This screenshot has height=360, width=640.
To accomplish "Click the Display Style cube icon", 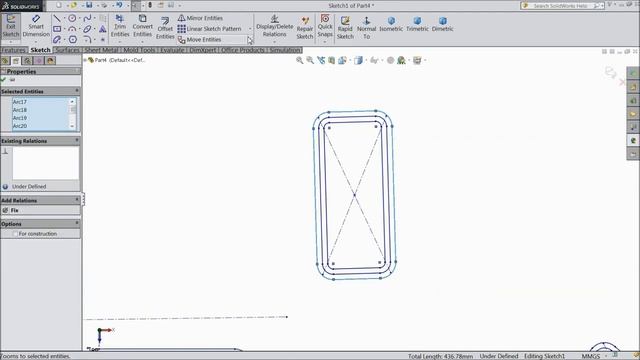I will (x=358, y=60).
